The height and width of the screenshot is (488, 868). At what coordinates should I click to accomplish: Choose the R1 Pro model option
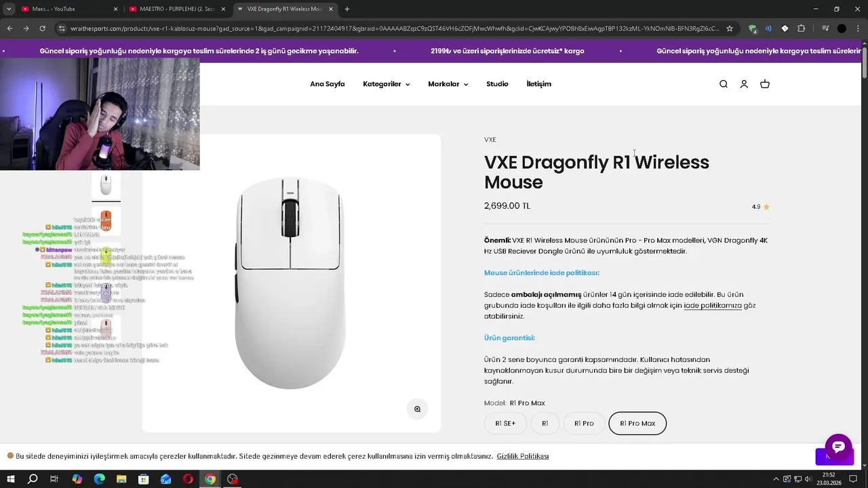tap(584, 424)
